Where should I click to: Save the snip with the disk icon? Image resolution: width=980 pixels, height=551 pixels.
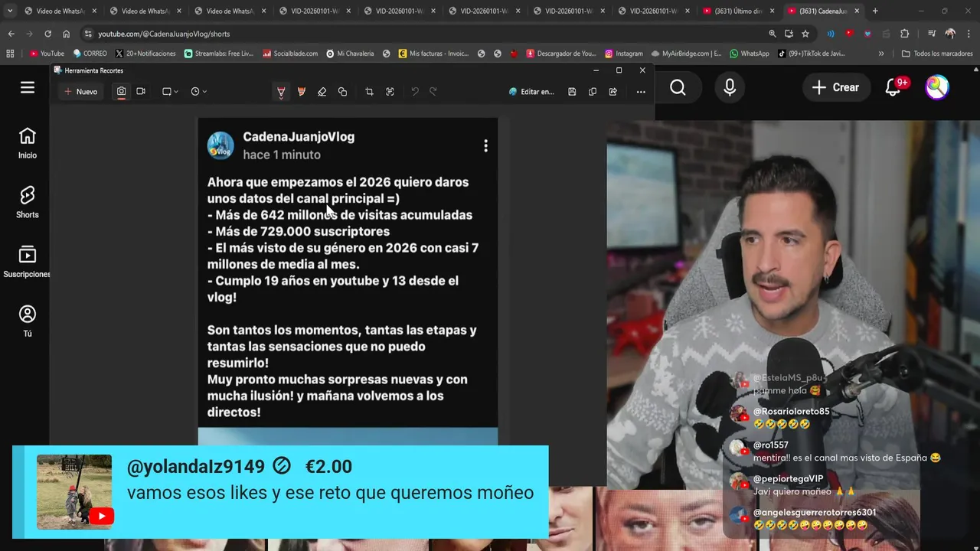(x=572, y=91)
